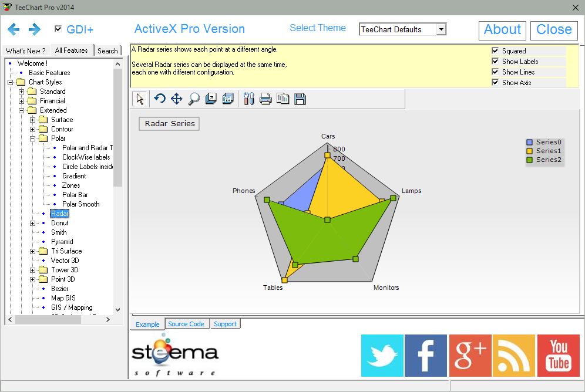Click the Close button

click(x=554, y=30)
